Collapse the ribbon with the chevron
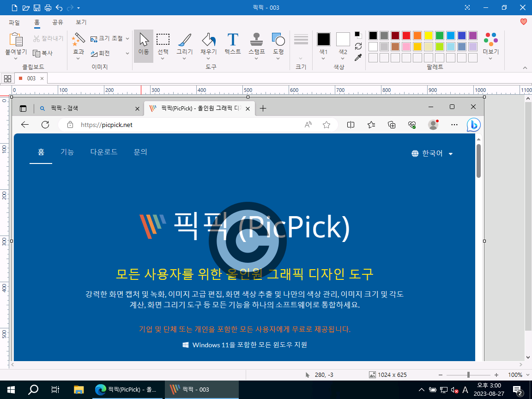 click(x=525, y=68)
